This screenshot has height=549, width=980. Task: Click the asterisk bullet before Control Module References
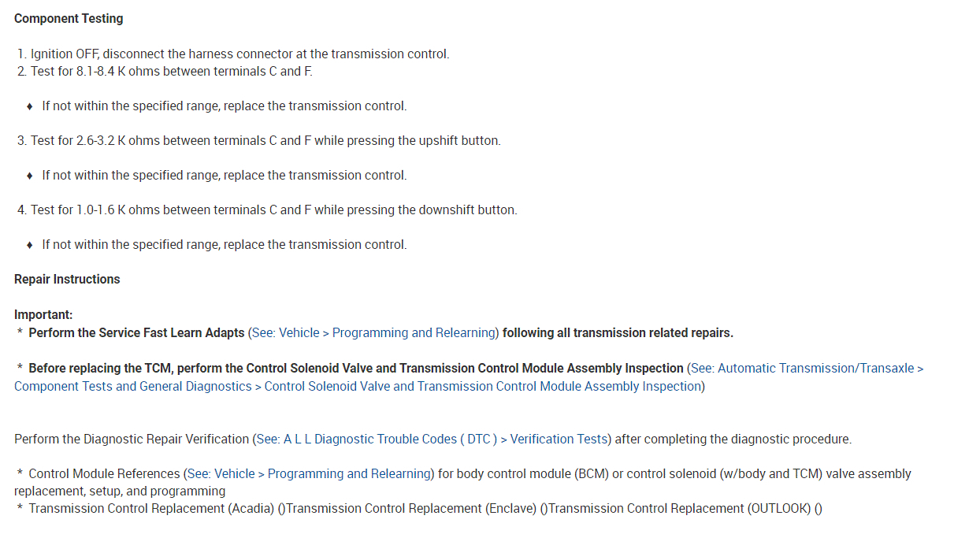(20, 474)
